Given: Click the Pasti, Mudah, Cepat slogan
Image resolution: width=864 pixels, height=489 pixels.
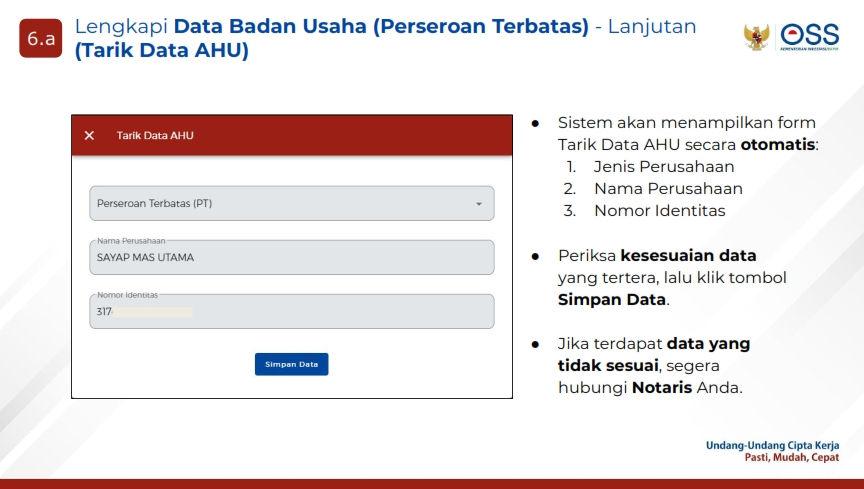Looking at the screenshot, I should tap(791, 458).
